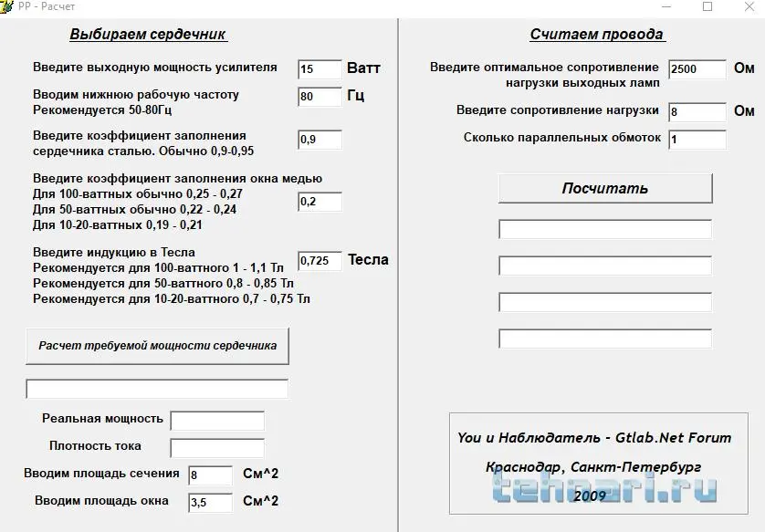Image resolution: width=765 pixels, height=532 pixels.
Task: Focus the lower working frequency field (Гц)
Action: [x=320, y=96]
